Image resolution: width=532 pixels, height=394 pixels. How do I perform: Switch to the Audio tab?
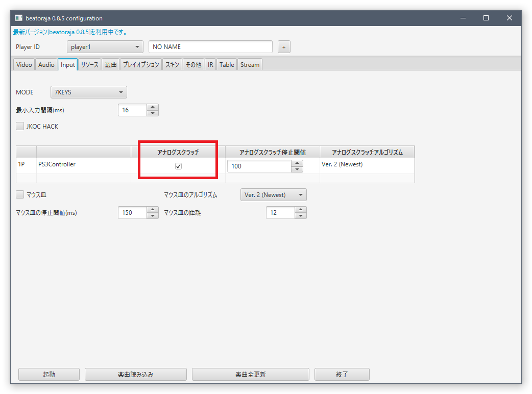pos(46,65)
